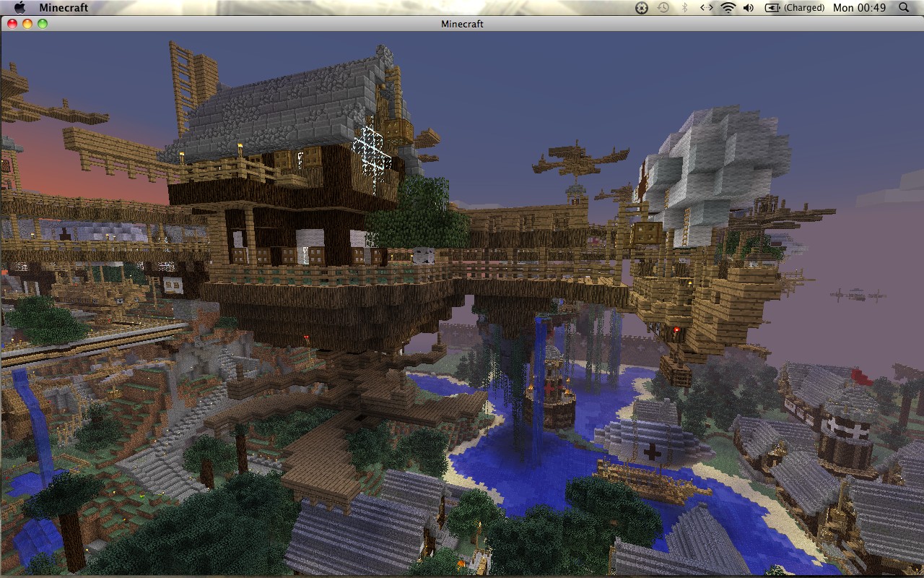Open Spotlight search magnifier
The width and height of the screenshot is (924, 578).
tap(904, 8)
